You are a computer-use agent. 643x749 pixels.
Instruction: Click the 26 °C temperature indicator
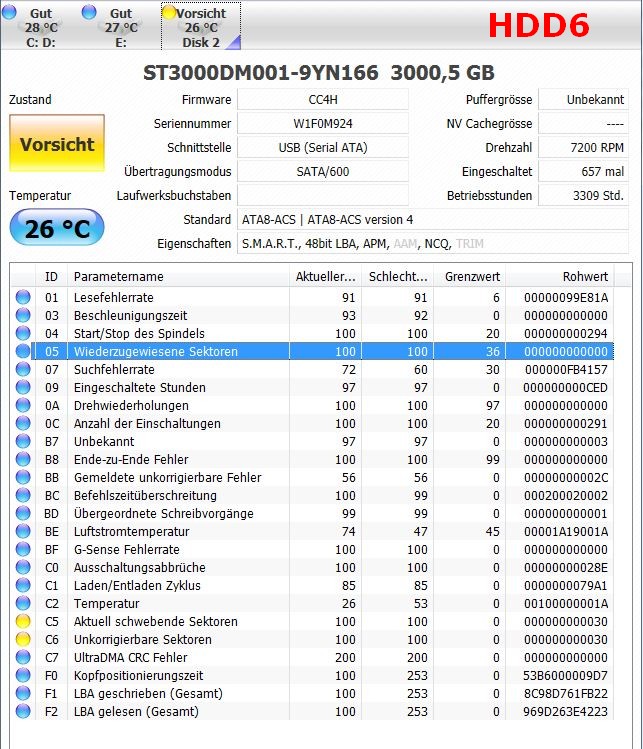(x=57, y=227)
